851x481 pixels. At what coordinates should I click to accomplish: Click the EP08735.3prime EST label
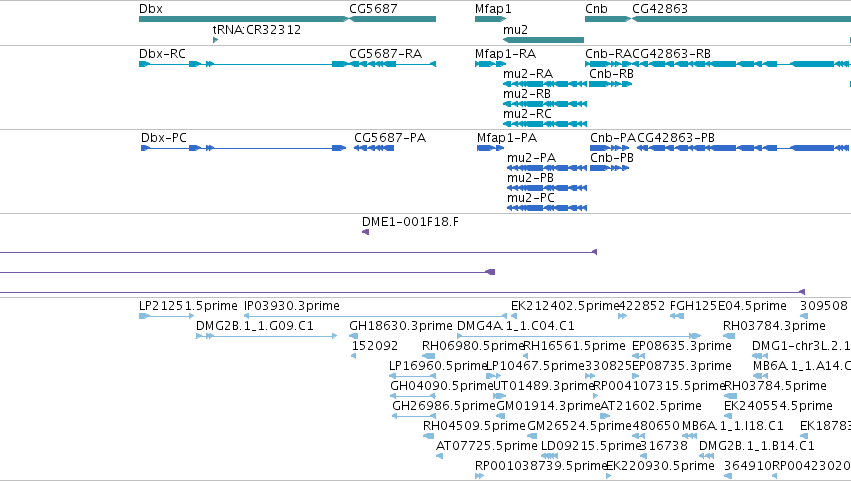682,366
